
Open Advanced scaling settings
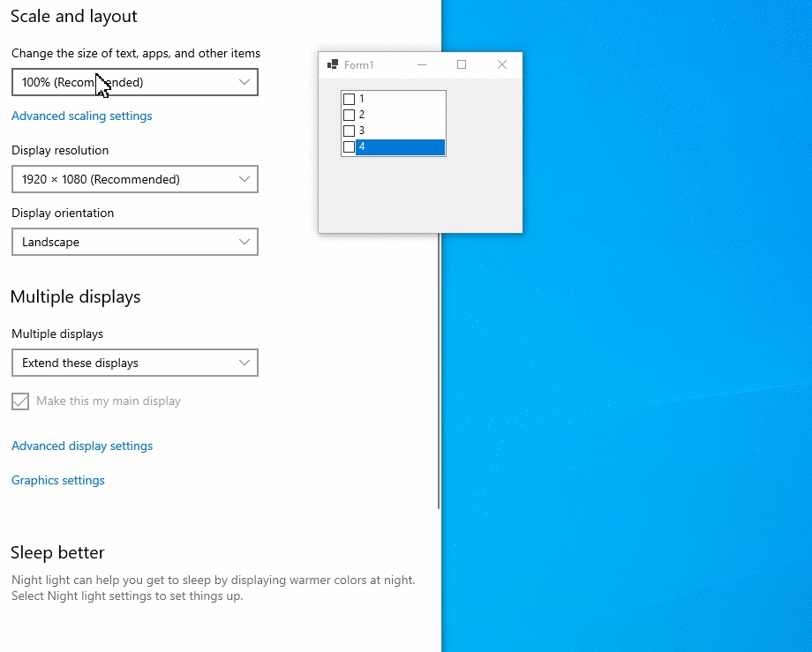click(x=81, y=116)
